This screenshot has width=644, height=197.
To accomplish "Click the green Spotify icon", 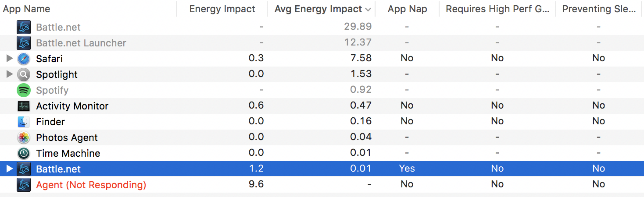I will pyautogui.click(x=24, y=90).
